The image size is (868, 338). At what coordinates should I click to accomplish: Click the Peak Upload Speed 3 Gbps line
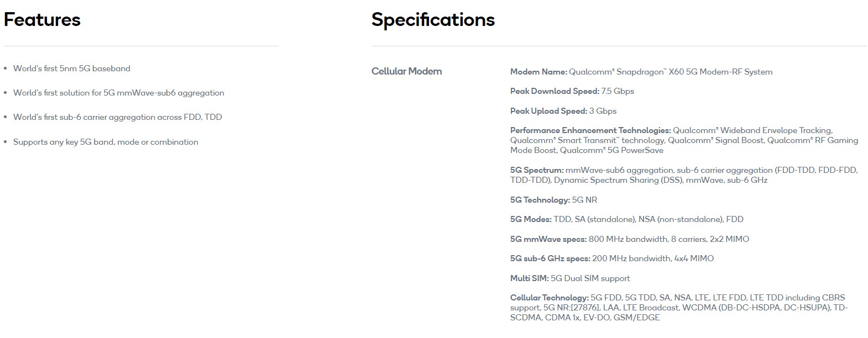point(563,111)
